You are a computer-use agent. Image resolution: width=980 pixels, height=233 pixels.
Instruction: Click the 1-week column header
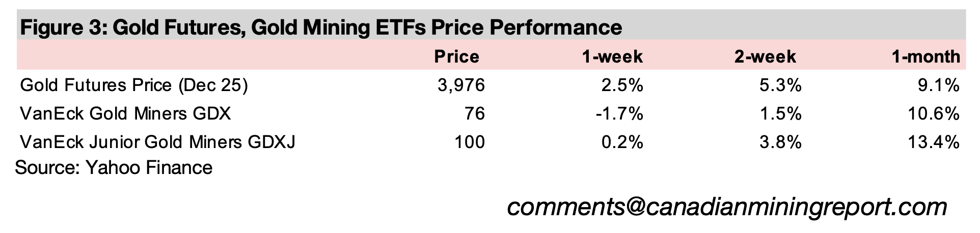pos(612,56)
